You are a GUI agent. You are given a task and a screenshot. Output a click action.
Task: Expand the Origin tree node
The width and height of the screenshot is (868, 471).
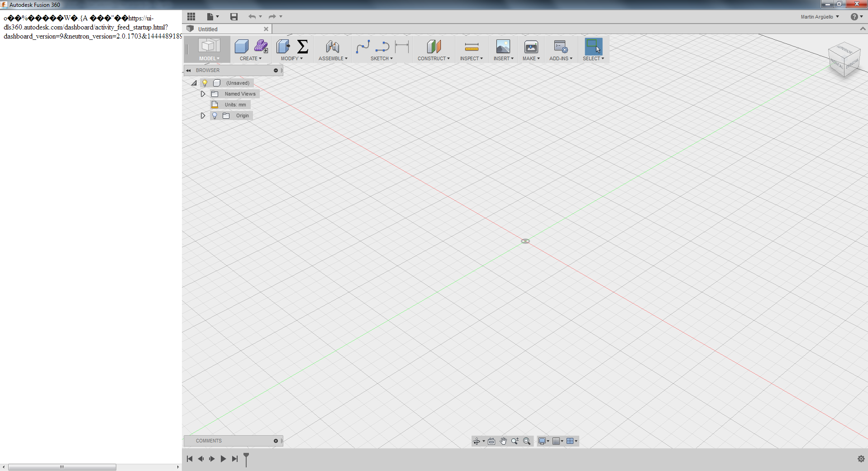[x=203, y=115]
